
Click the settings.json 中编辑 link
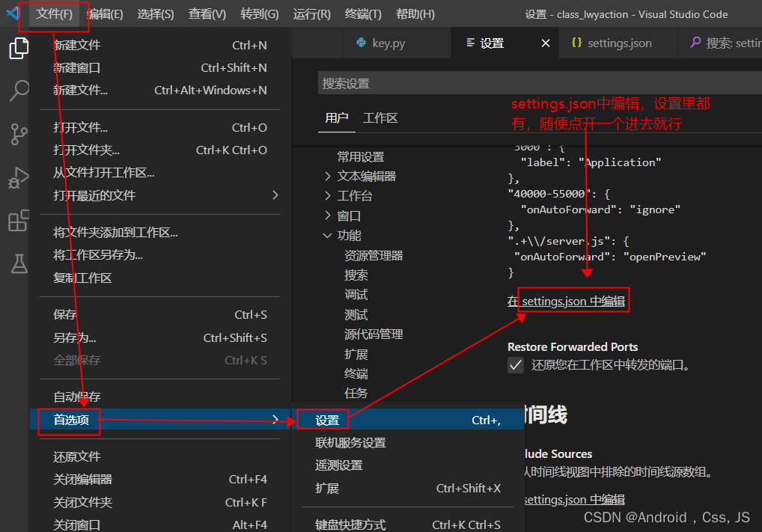coord(573,299)
